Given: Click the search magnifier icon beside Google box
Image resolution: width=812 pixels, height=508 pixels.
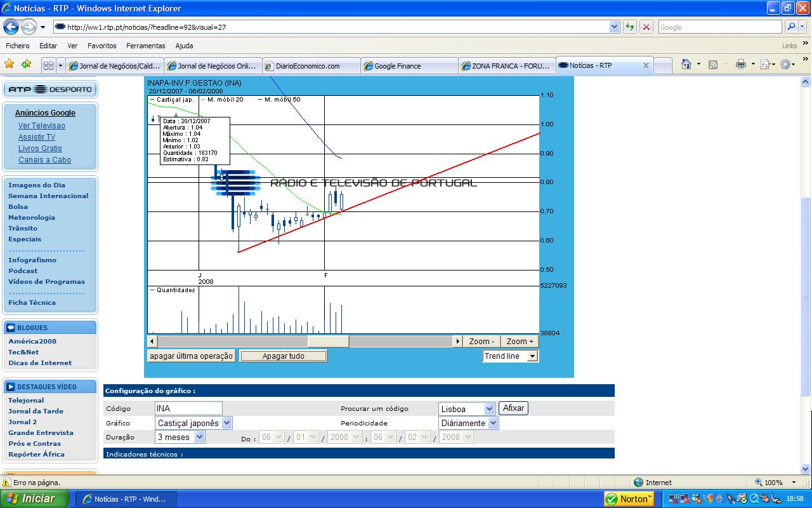Looking at the screenshot, I should click(791, 27).
